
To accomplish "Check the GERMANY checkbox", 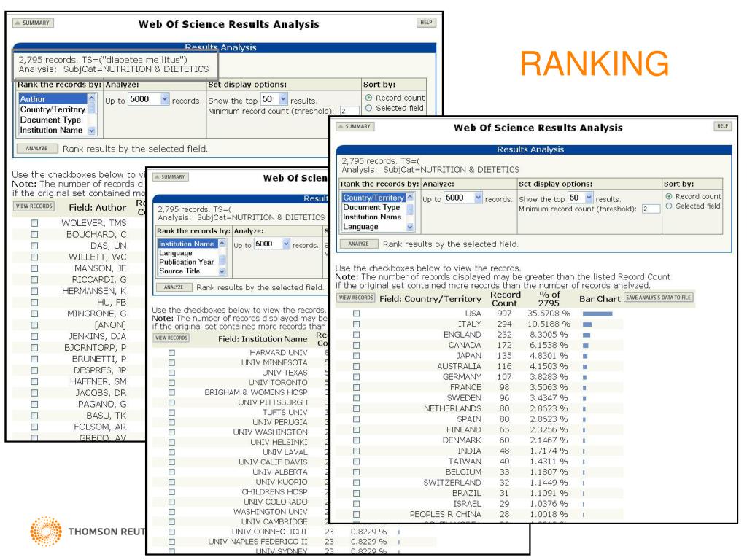I will coord(356,377).
